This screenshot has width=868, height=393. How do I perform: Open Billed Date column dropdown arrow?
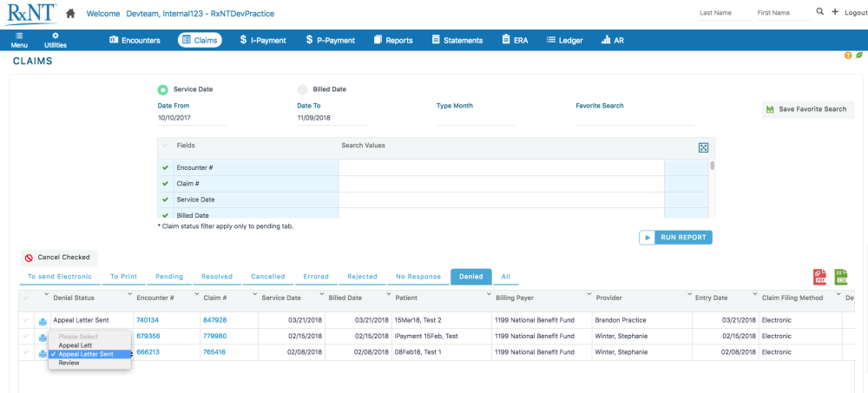pyautogui.click(x=387, y=294)
